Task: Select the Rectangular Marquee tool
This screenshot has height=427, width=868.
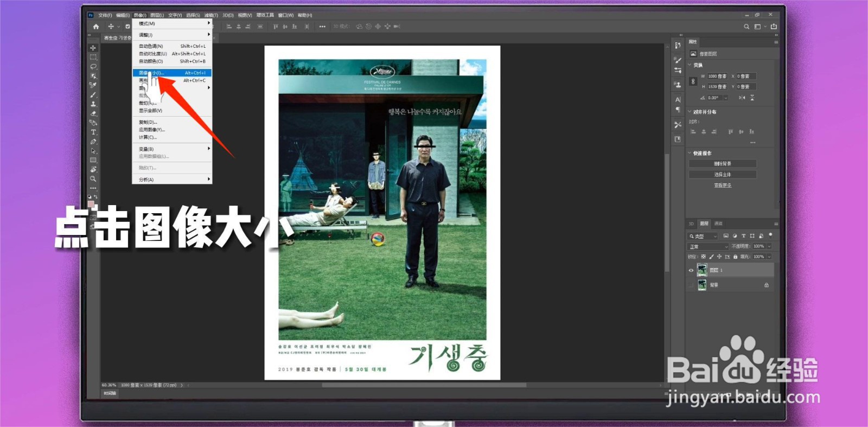Action: 93,57
